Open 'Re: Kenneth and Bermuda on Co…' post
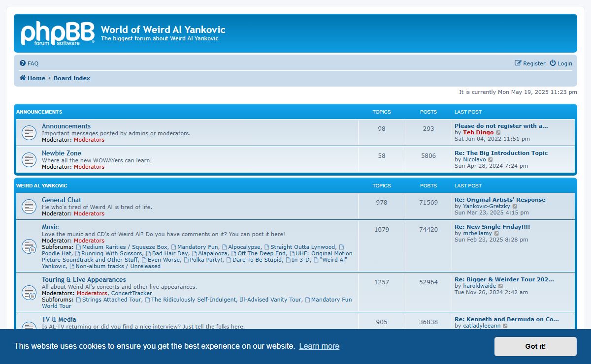The width and height of the screenshot is (591, 364). pyautogui.click(x=507, y=319)
